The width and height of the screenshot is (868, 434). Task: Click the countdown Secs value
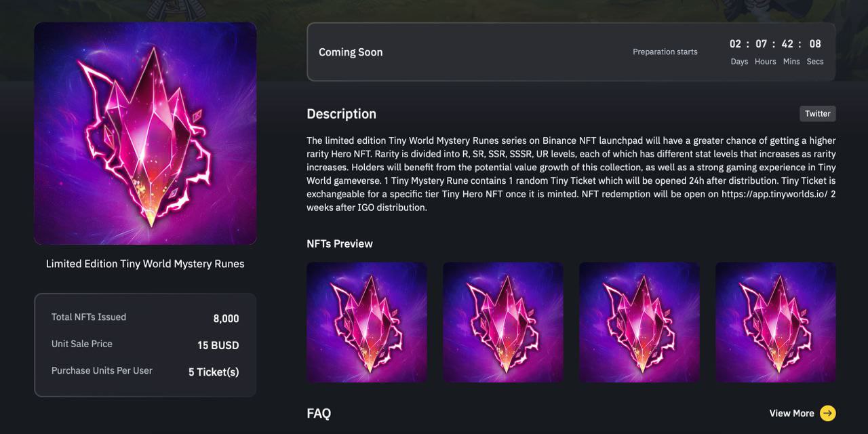click(x=815, y=44)
